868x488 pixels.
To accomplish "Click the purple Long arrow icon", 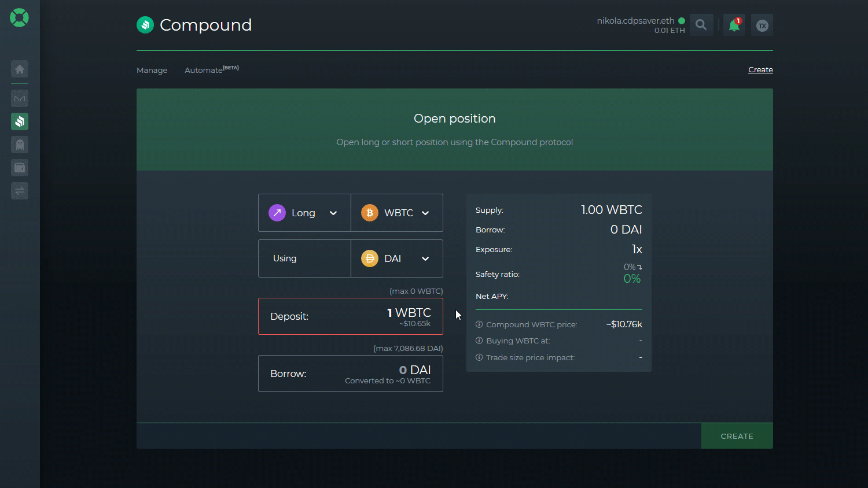I will [277, 213].
